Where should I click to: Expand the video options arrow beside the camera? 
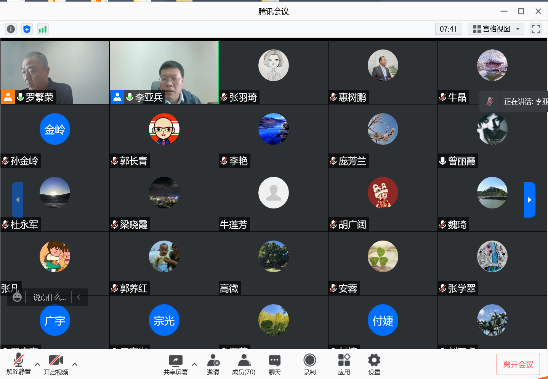point(74,364)
